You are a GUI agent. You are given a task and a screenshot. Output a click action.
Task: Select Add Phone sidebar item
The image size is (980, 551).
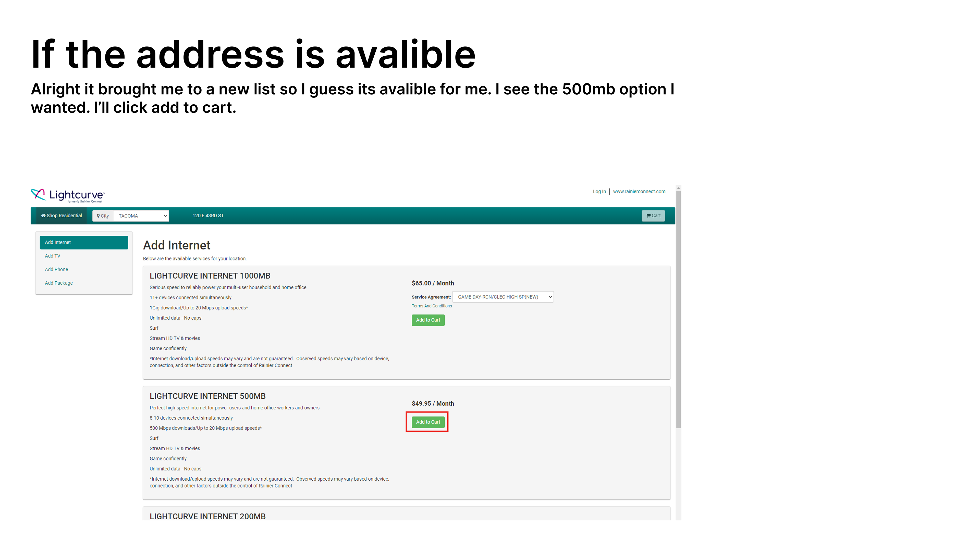(56, 269)
